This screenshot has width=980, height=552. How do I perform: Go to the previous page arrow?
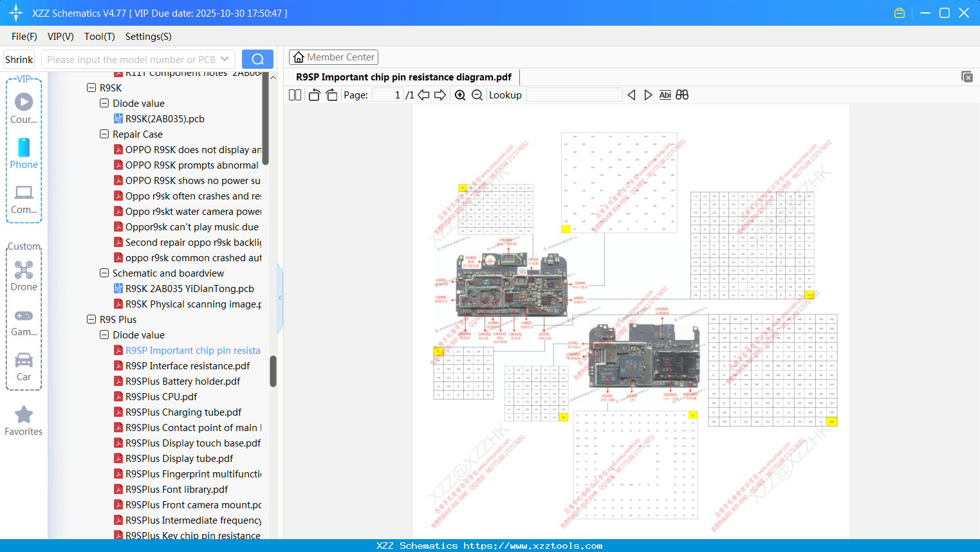click(x=423, y=95)
